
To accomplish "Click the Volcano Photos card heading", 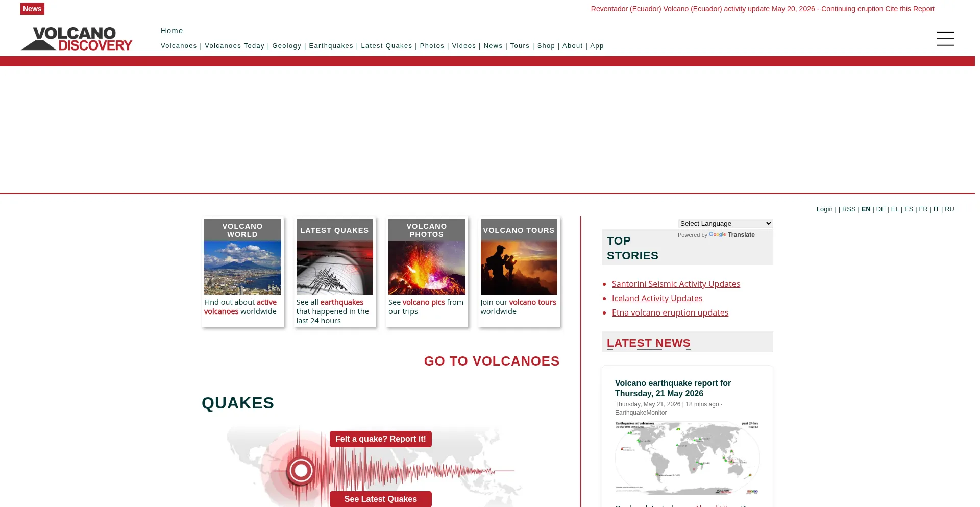I will (427, 230).
